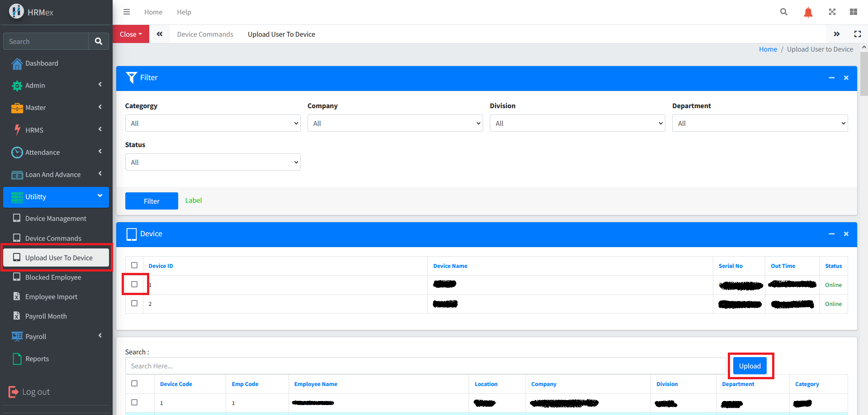Image resolution: width=868 pixels, height=415 pixels.
Task: Open the grid apps icon
Action: pos(853,12)
